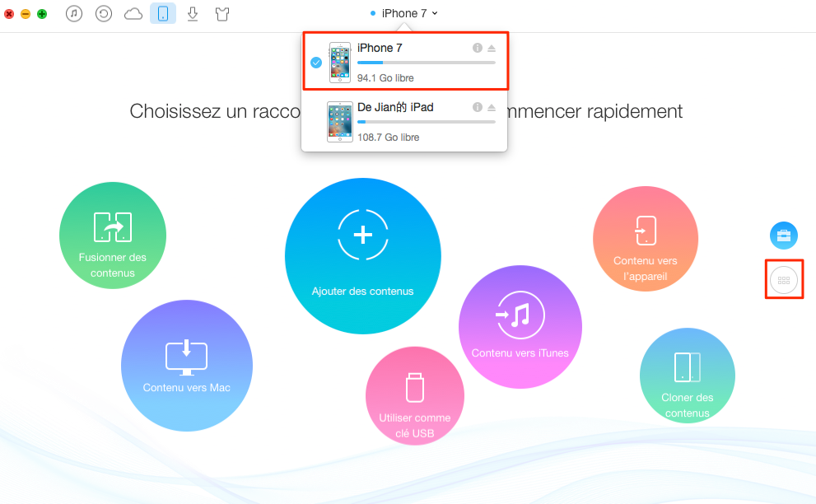Click the iPad device thumbnail
816x504 pixels.
pyautogui.click(x=340, y=122)
